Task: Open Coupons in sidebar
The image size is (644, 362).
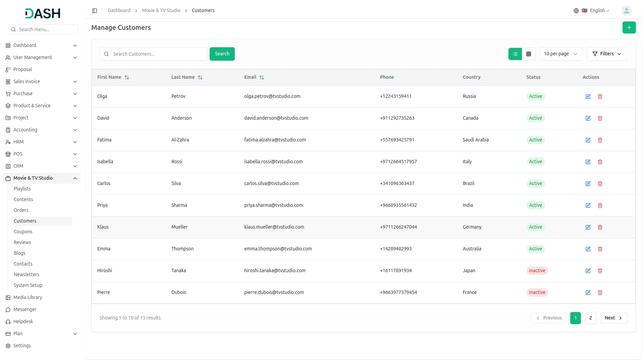Action: (x=23, y=232)
